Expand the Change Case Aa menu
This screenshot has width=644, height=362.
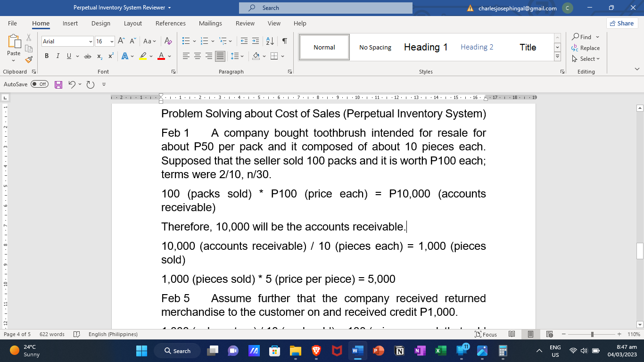click(x=150, y=41)
